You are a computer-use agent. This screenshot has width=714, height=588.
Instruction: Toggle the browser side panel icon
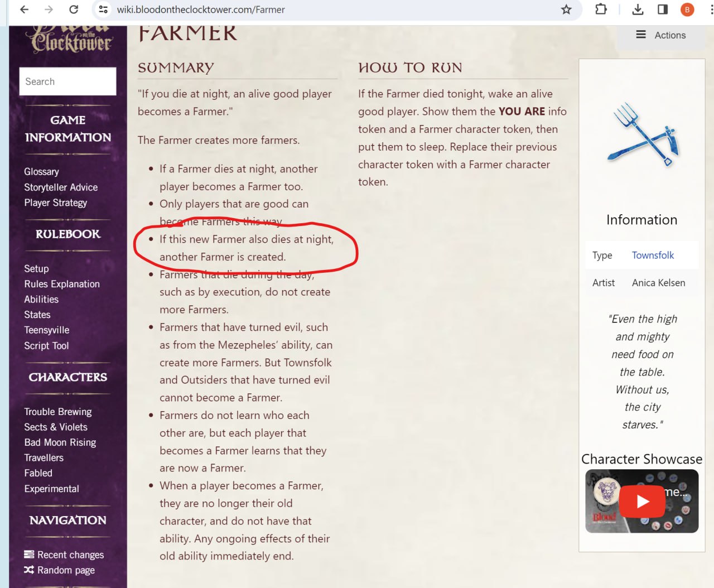[x=663, y=9]
